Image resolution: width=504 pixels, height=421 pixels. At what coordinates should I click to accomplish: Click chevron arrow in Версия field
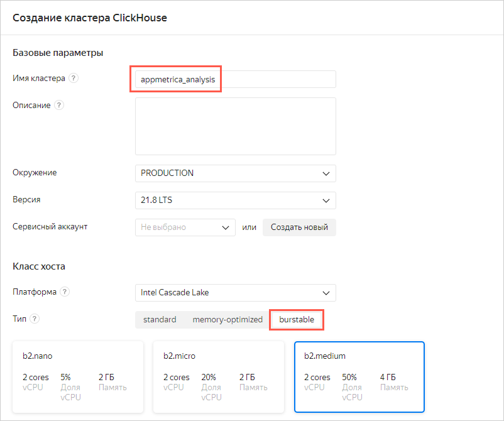tap(326, 200)
